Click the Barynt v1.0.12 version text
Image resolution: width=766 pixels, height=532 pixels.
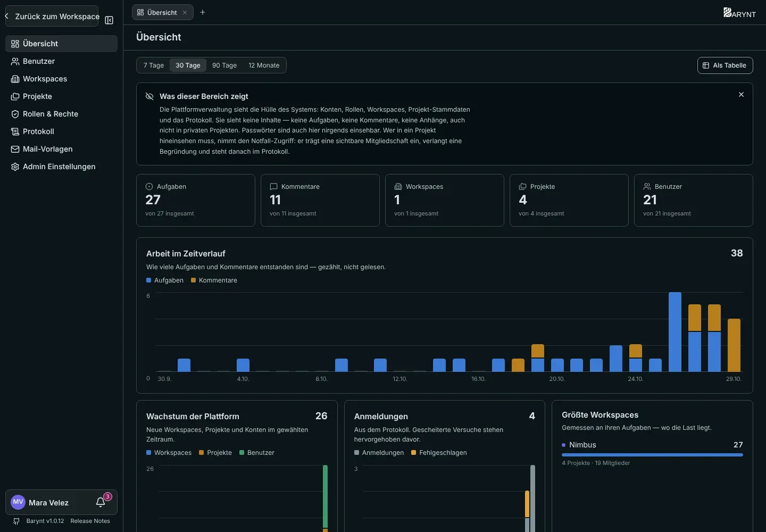coord(45,521)
